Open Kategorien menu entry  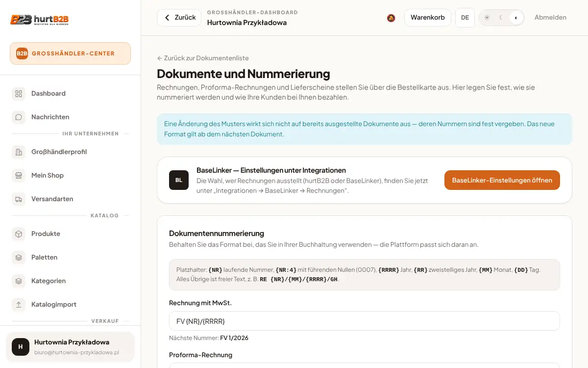tap(70, 281)
